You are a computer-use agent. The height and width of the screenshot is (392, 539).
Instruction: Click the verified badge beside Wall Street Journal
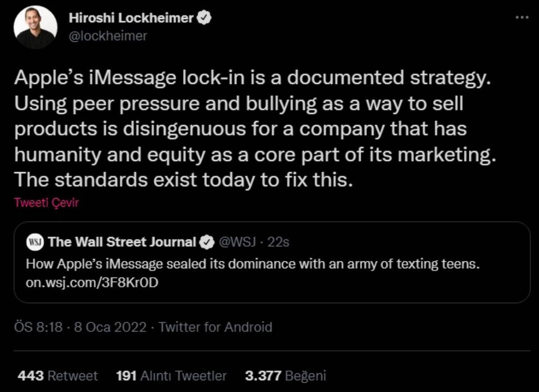(207, 242)
